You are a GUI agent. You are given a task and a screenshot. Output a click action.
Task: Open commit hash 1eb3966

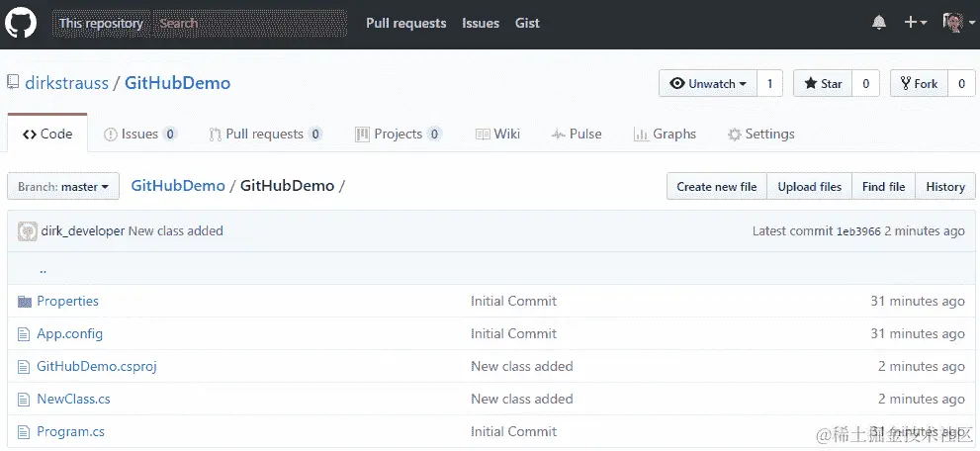point(858,231)
